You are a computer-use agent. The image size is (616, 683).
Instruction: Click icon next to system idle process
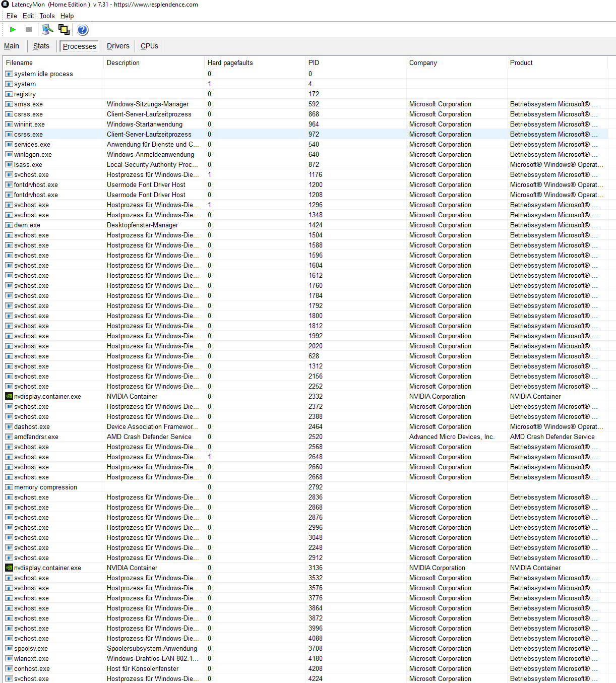[9, 74]
